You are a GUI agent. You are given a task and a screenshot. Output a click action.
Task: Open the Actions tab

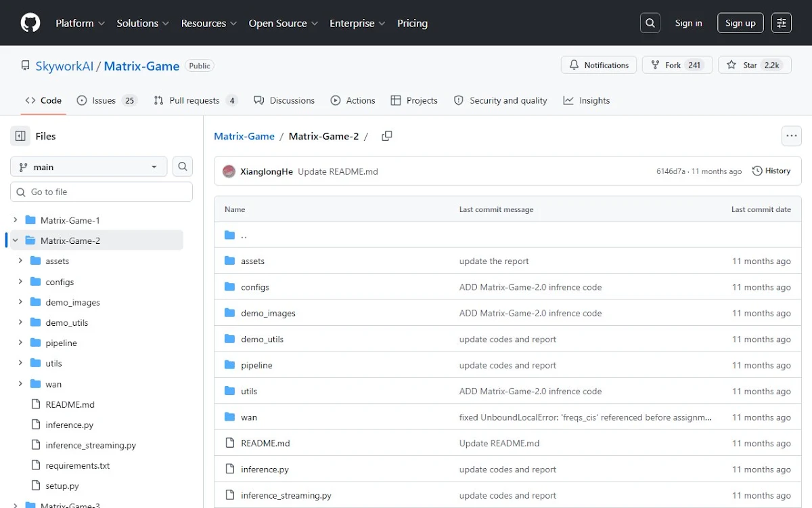(353, 100)
